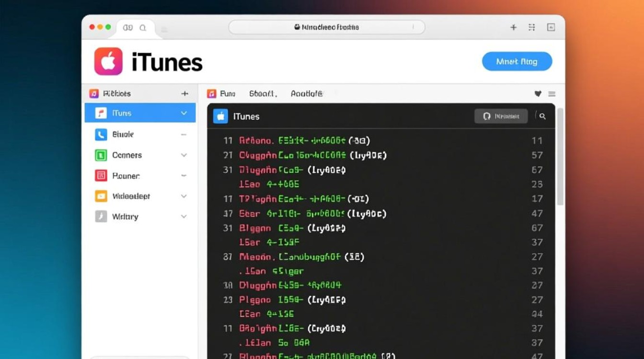Viewport: 644px width, 359px height.
Task: Expand the Widoedept sidebar item with its chevron
Action: (184, 196)
